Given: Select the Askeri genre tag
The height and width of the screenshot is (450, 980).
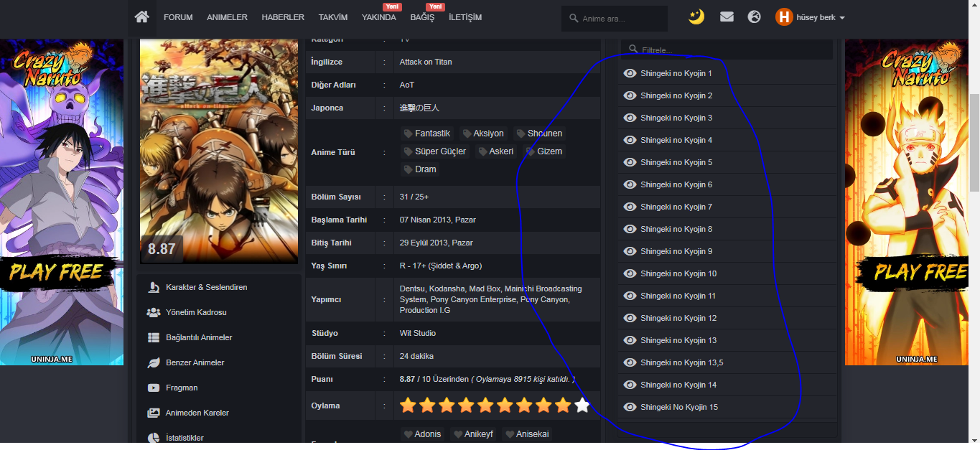Looking at the screenshot, I should click(496, 151).
